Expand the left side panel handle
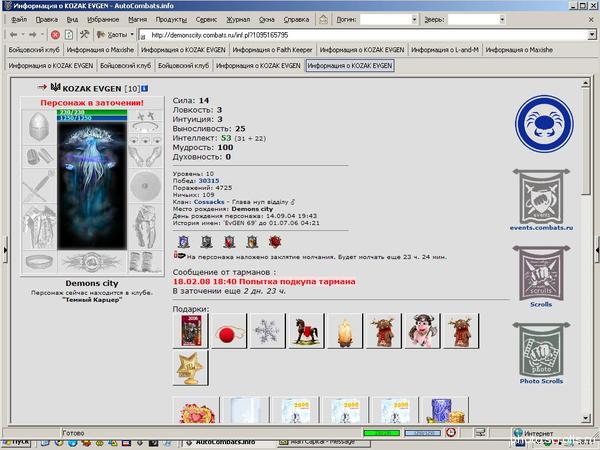The image size is (600, 450). point(5,249)
